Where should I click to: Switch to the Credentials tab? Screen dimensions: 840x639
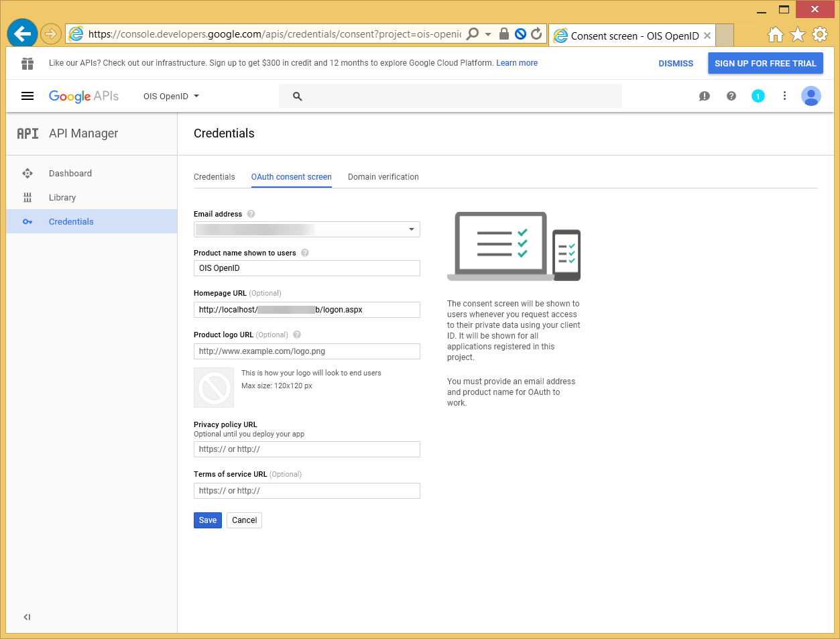(x=215, y=177)
